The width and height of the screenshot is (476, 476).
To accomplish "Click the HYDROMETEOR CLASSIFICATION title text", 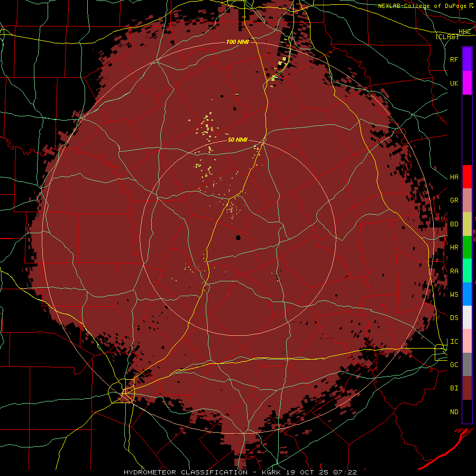I will click(x=186, y=472).
